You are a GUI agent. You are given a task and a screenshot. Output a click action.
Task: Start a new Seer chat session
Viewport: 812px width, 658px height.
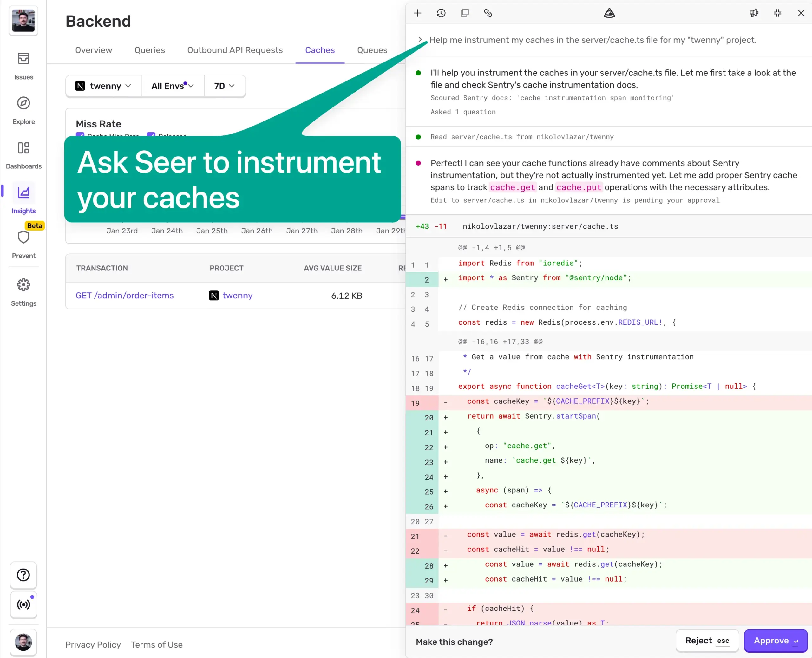(x=417, y=13)
